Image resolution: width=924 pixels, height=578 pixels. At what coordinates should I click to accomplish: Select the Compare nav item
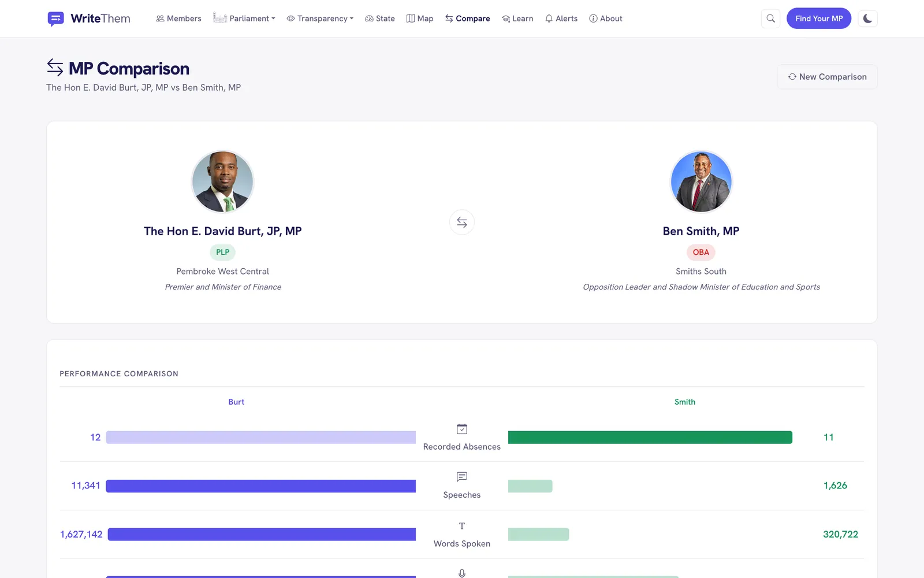click(x=467, y=18)
